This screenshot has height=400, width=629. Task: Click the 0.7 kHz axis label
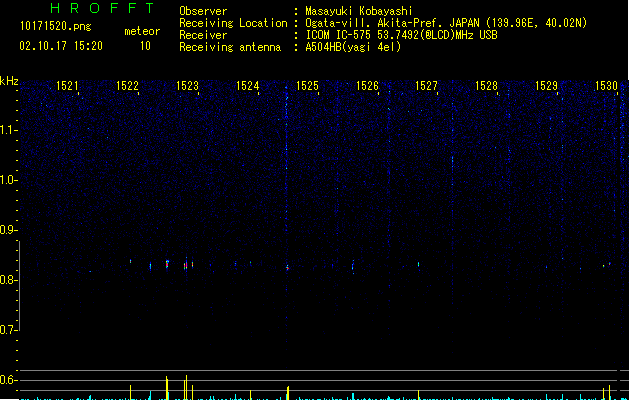pos(8,330)
